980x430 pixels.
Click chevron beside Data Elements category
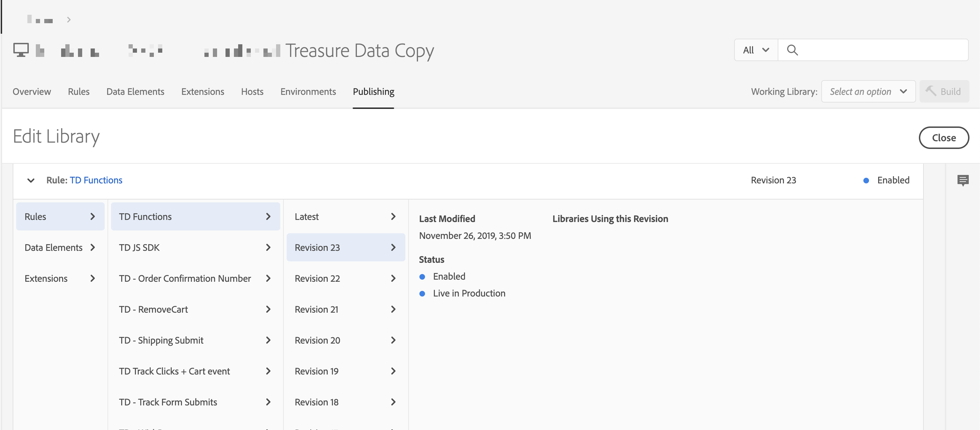click(x=92, y=247)
